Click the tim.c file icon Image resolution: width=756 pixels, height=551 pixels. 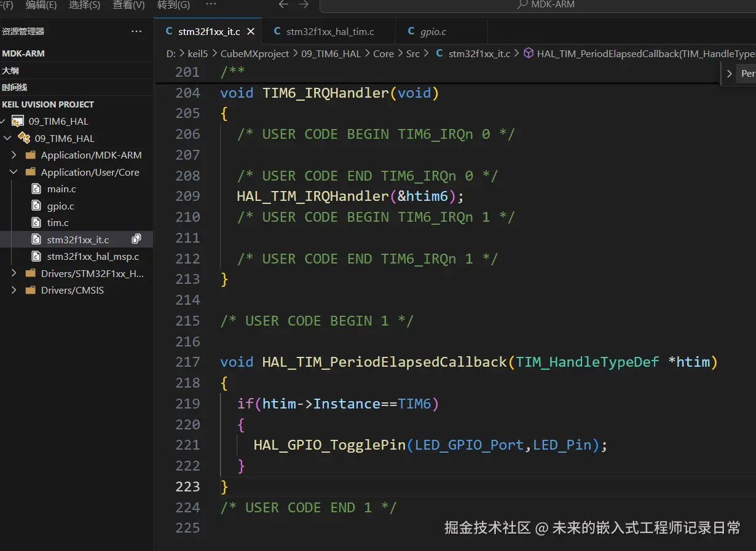[37, 223]
